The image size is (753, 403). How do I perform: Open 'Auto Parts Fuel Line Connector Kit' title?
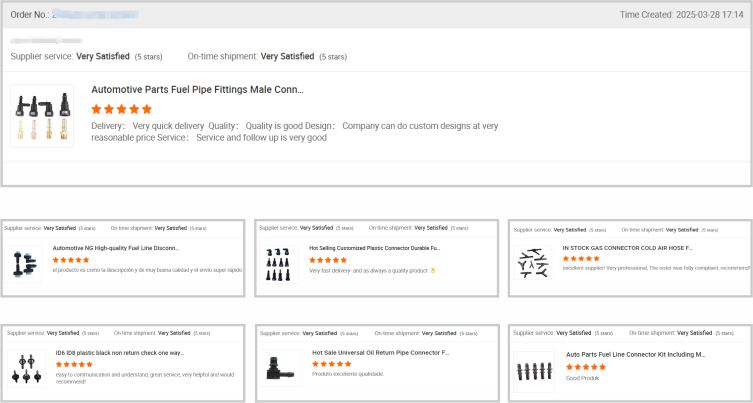click(x=635, y=354)
